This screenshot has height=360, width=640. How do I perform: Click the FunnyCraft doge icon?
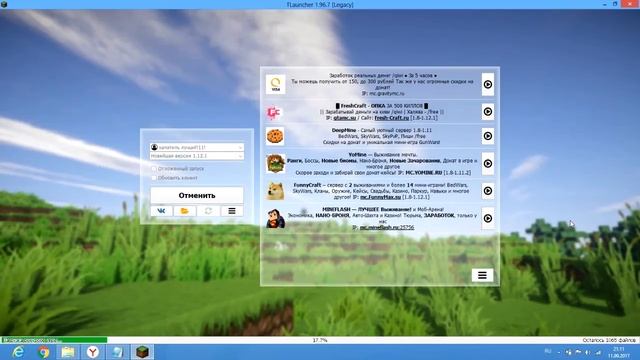point(276,191)
